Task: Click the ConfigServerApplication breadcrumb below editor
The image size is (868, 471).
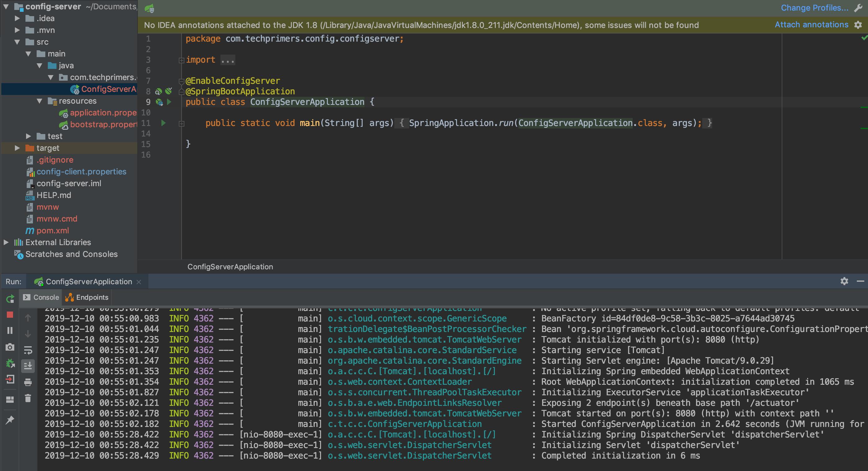Action: point(230,267)
